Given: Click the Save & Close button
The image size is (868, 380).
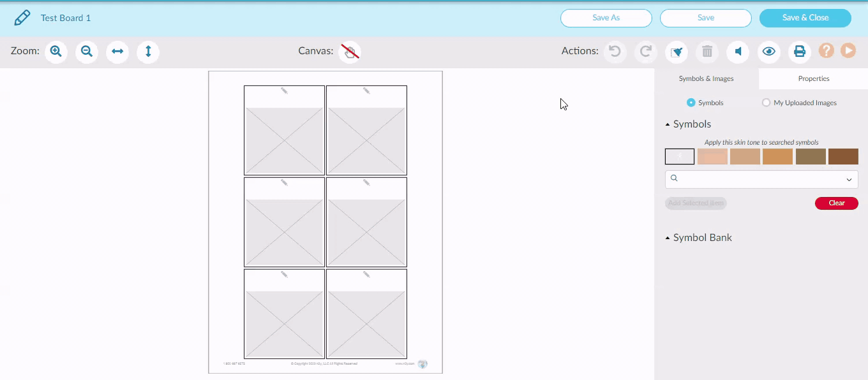Looking at the screenshot, I should click(805, 18).
